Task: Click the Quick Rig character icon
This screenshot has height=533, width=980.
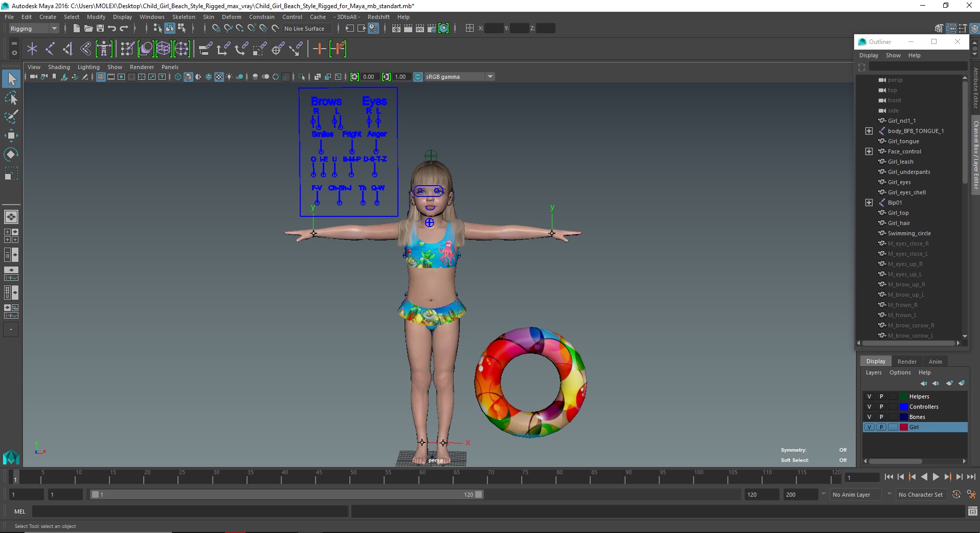Action: tap(104, 49)
